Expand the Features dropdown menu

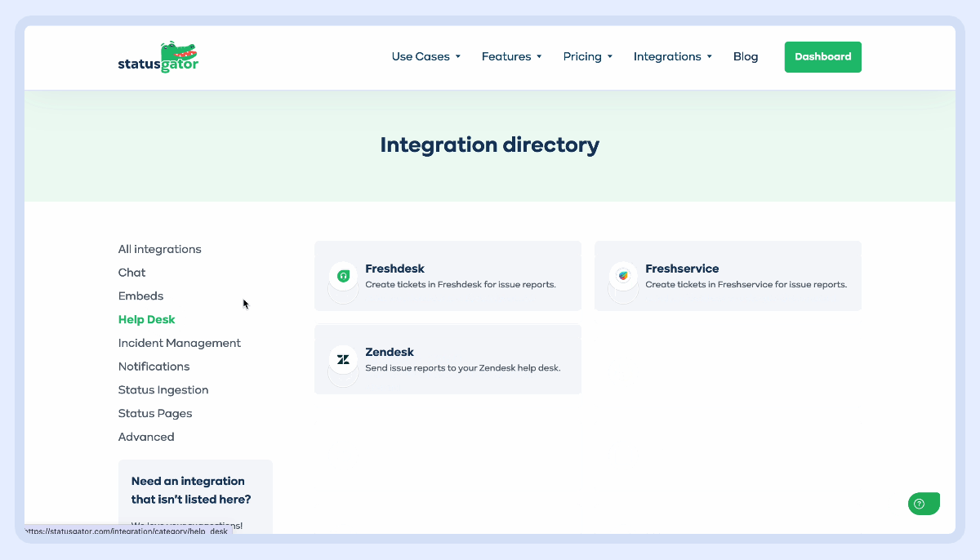point(511,57)
